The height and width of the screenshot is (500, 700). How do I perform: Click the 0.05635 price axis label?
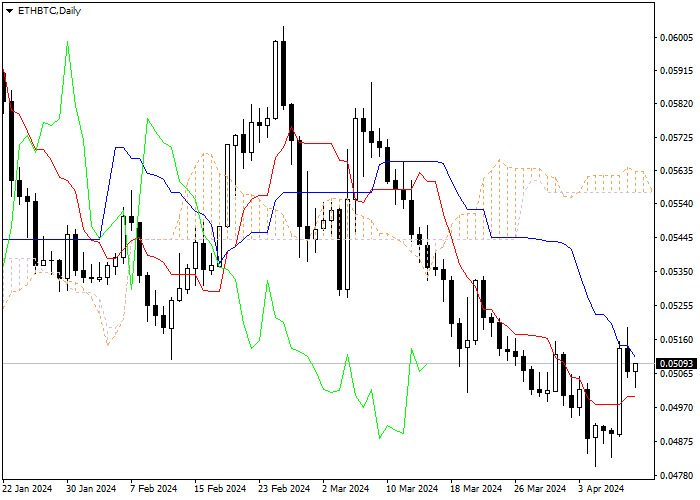(677, 171)
